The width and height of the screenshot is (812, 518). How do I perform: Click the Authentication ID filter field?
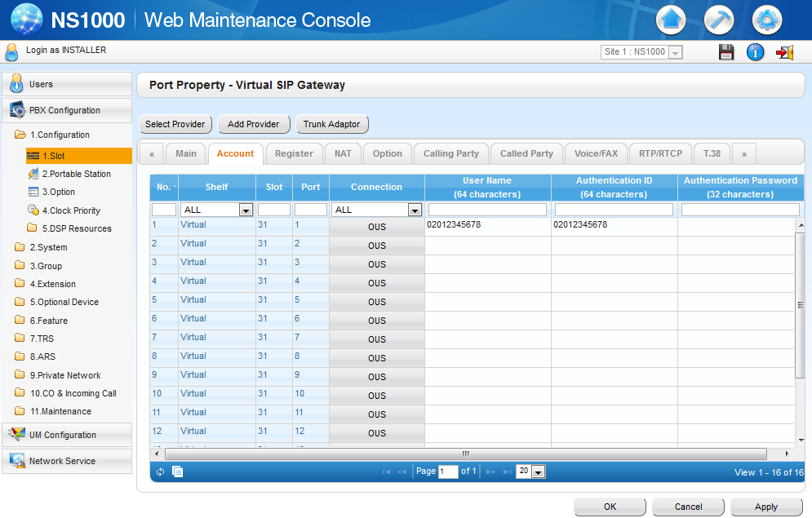click(614, 210)
